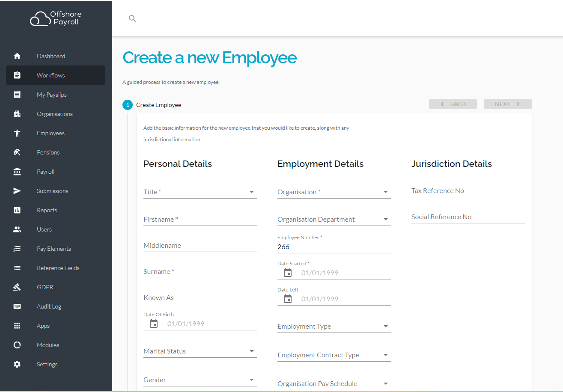Expand the Marital Status dropdown
This screenshot has width=563, height=392.
click(x=200, y=351)
